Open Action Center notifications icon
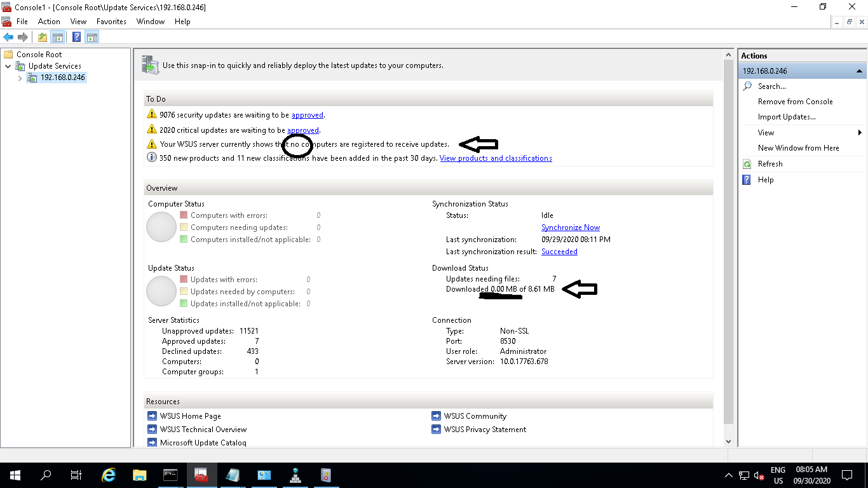Image resolution: width=868 pixels, height=488 pixels. [847, 475]
